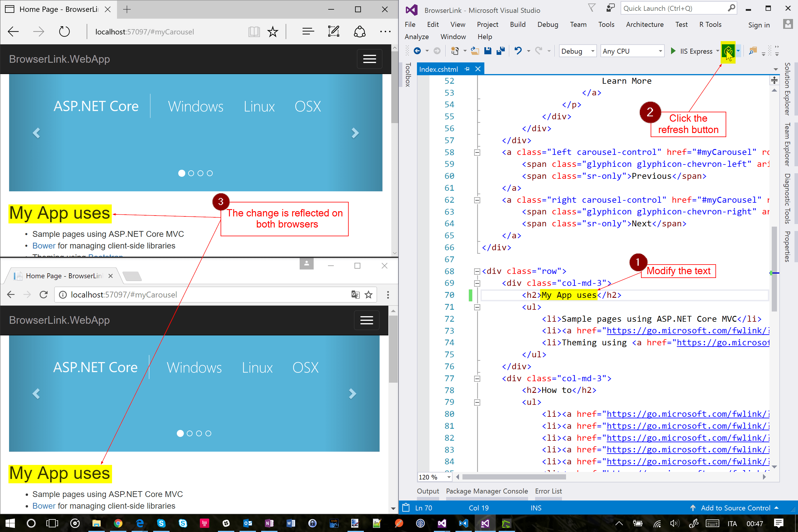
Task: Click the Package Manager Console tab
Action: (486, 491)
